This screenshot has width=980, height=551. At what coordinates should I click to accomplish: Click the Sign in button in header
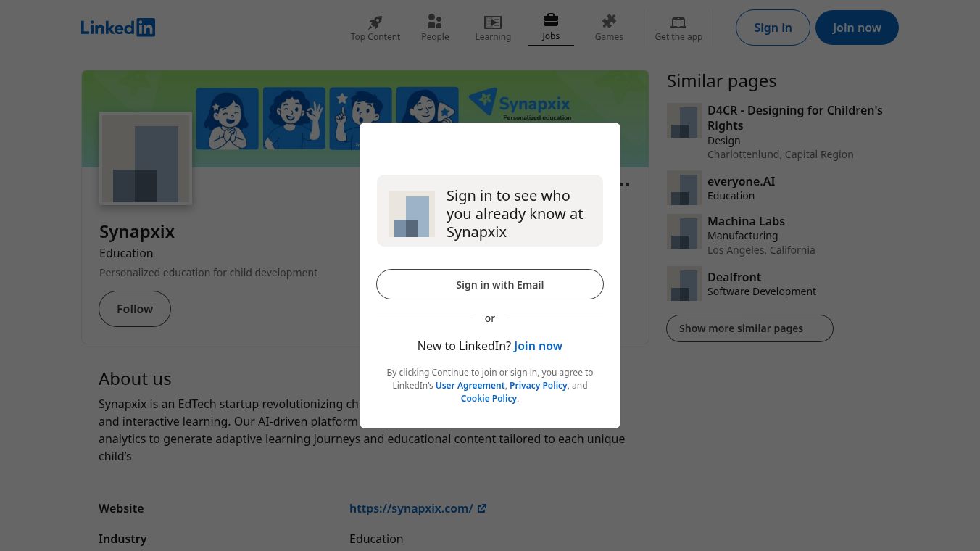773,28
